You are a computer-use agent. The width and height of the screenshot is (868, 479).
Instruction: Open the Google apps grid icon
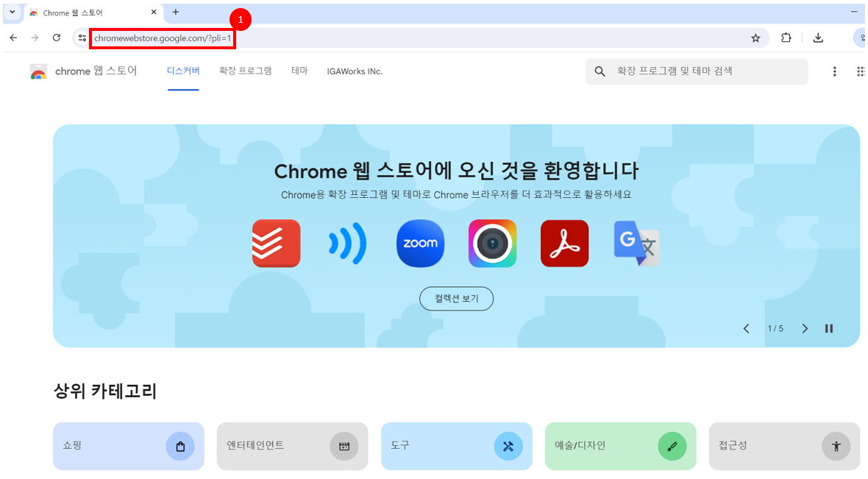[861, 71]
